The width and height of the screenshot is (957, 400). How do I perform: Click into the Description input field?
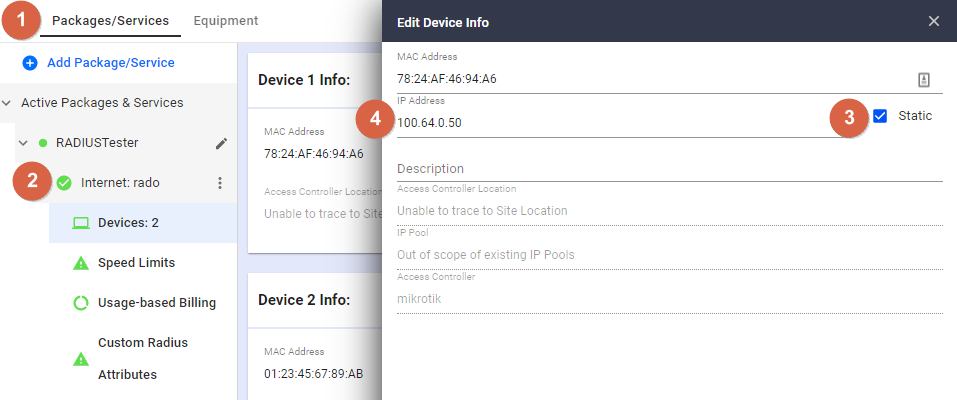click(x=670, y=169)
